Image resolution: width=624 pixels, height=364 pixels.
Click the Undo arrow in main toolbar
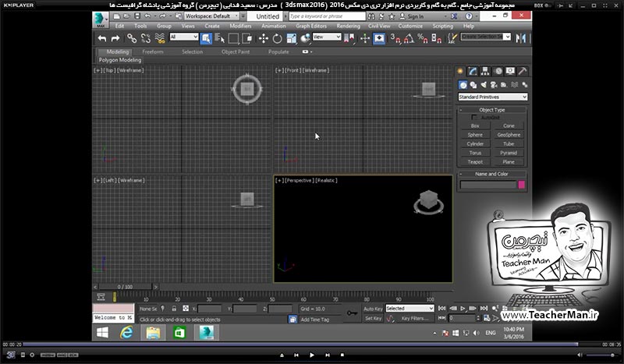(x=102, y=38)
